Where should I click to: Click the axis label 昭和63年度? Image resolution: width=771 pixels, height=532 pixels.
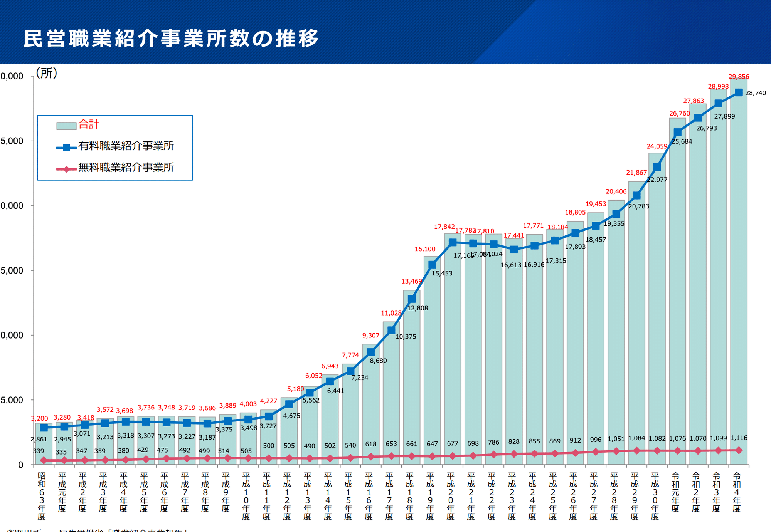pyautogui.click(x=42, y=496)
